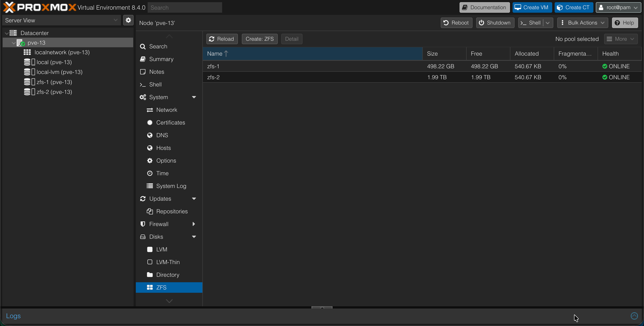Image resolution: width=644 pixels, height=326 pixels.
Task: Select the LVM-Thin storage view
Action: (x=168, y=262)
